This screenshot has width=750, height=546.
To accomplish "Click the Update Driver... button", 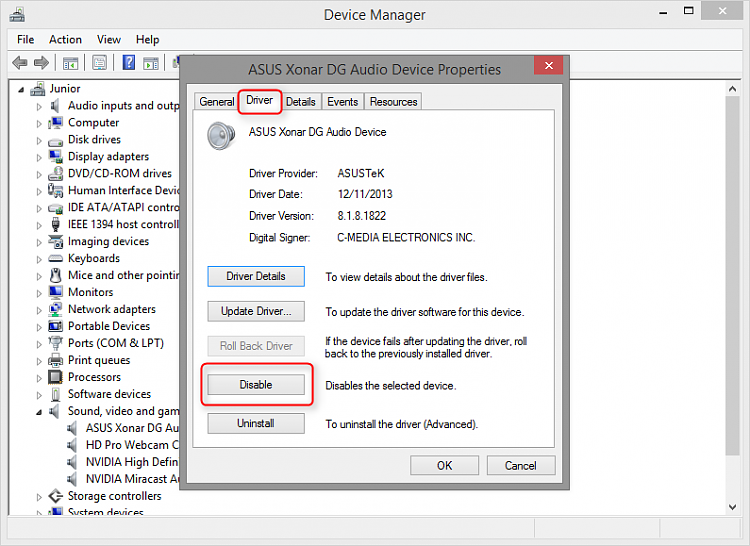I will click(256, 311).
